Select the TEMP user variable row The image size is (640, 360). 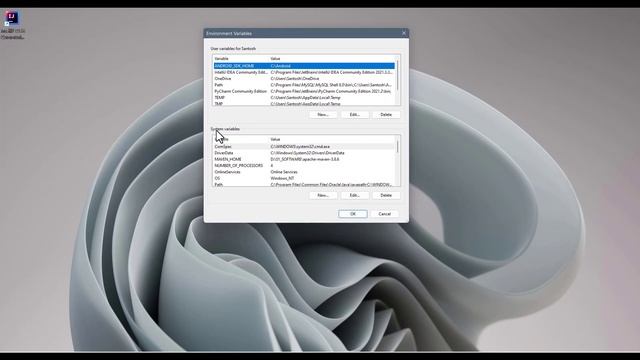[x=304, y=98]
